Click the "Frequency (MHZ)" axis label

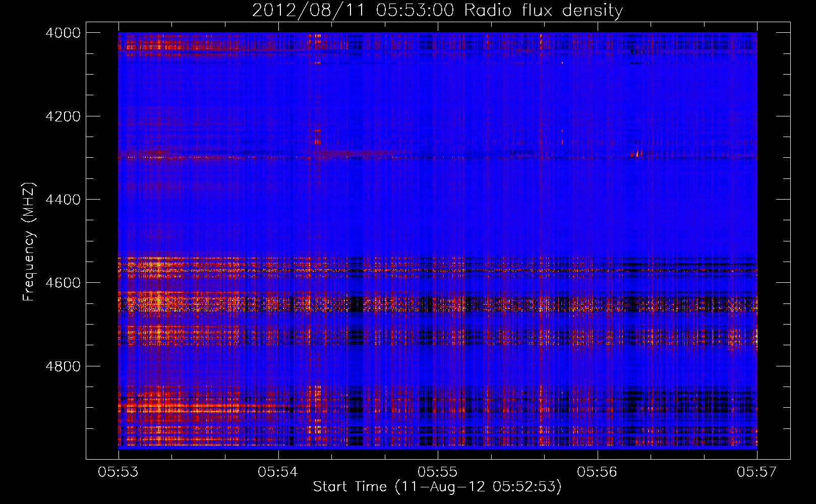click(29, 242)
